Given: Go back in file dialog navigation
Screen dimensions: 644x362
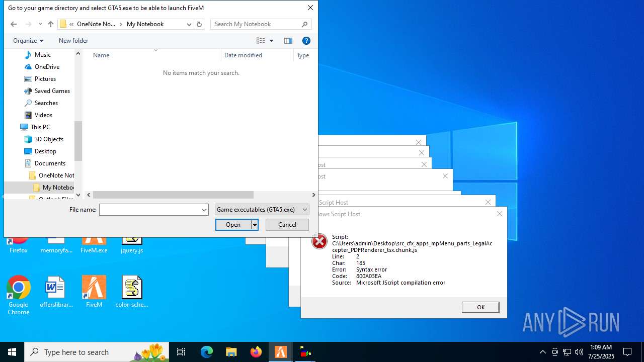Looking at the screenshot, I should (x=14, y=24).
